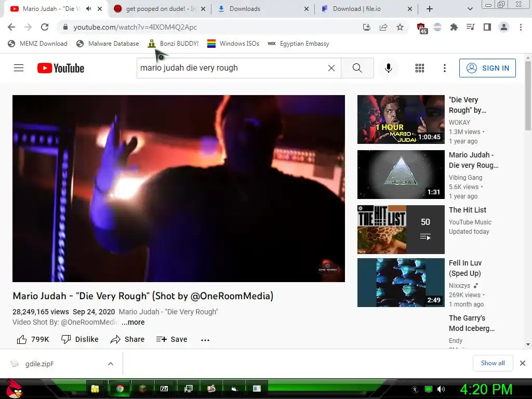Open the media control icon in the toolbar
Viewport: 532px width, 399px height.
coord(471,27)
